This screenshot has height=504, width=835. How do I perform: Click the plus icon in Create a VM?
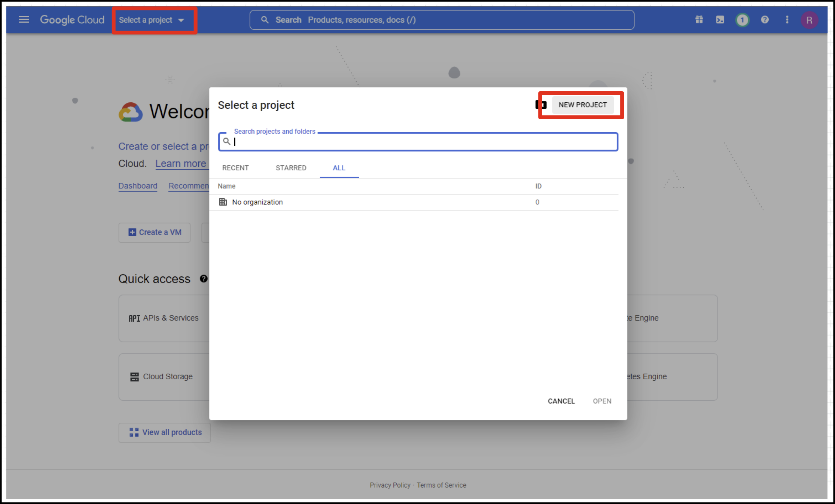[x=132, y=232]
